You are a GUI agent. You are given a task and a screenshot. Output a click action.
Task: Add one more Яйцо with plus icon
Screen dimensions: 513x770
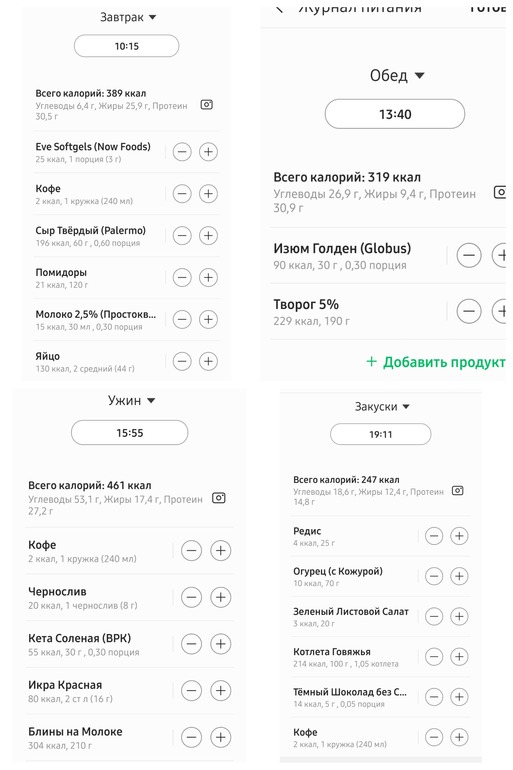208,361
